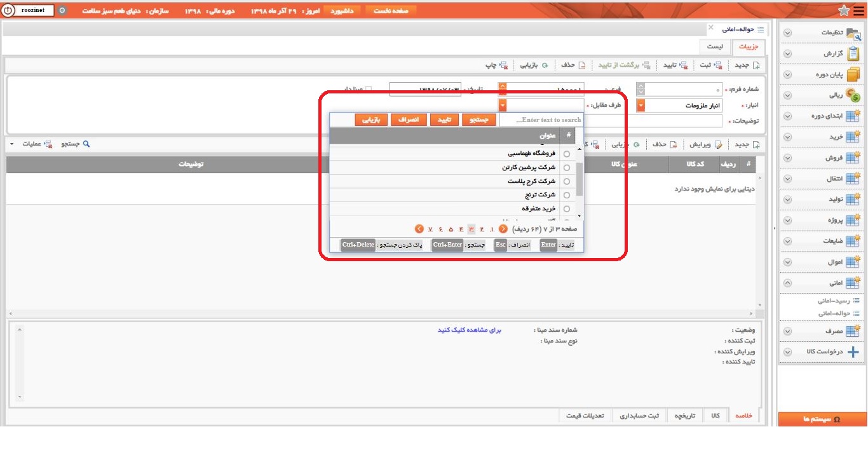Click the مصرف table icon
This screenshot has width=868, height=469.
[x=853, y=331]
